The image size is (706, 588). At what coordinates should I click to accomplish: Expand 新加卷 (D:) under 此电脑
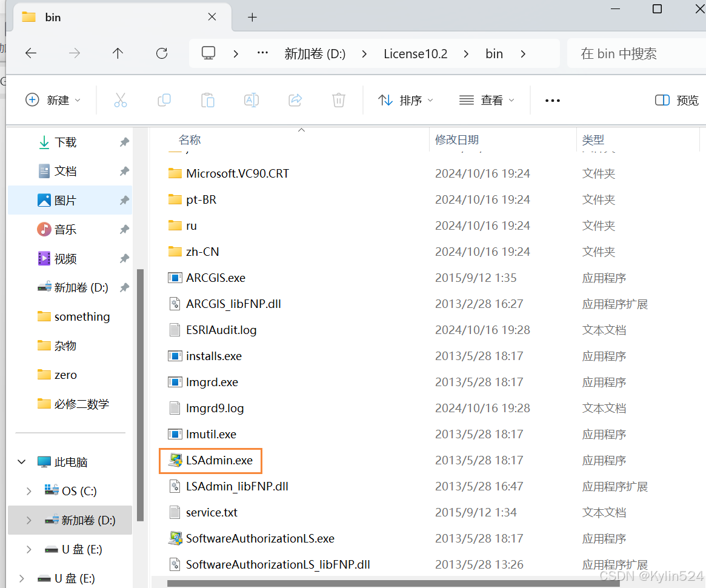(x=29, y=521)
